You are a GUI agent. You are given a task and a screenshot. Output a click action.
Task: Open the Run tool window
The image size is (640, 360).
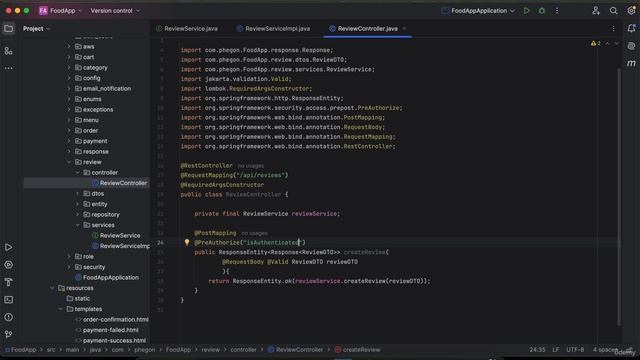[x=9, y=247]
